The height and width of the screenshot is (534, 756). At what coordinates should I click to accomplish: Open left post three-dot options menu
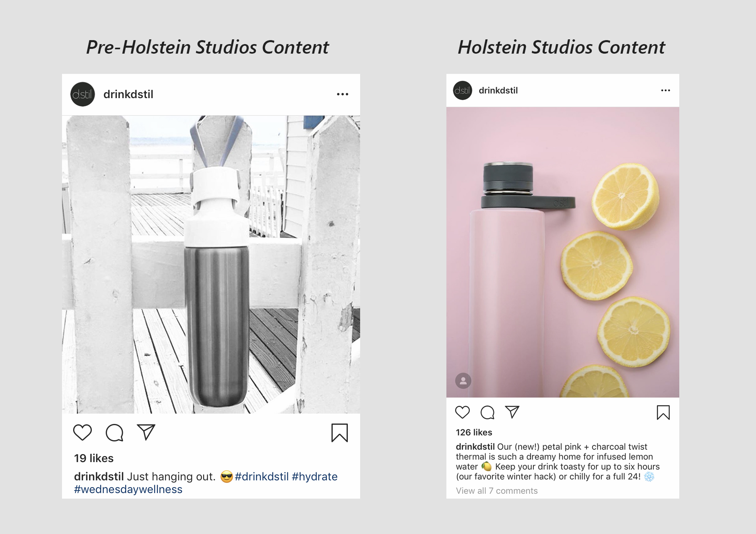click(343, 94)
